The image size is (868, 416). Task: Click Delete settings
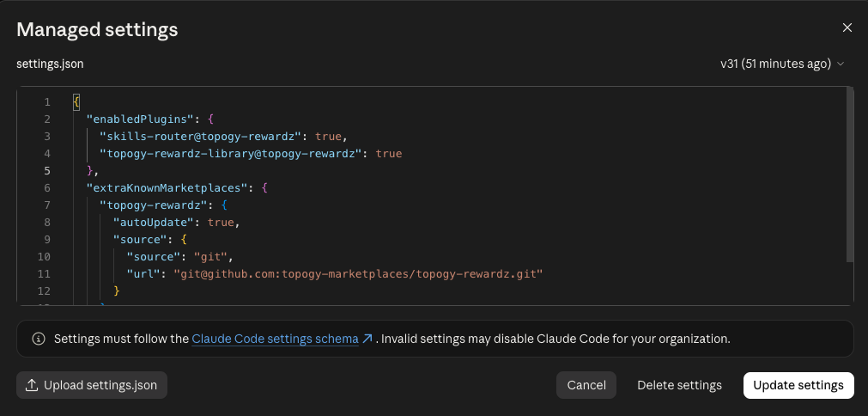[x=679, y=385]
